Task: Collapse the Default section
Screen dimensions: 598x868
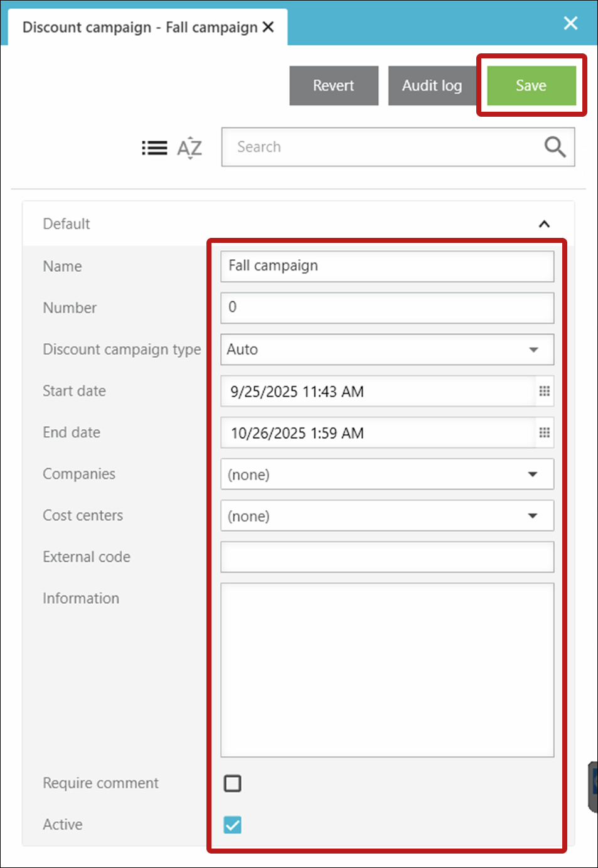Action: [x=544, y=224]
